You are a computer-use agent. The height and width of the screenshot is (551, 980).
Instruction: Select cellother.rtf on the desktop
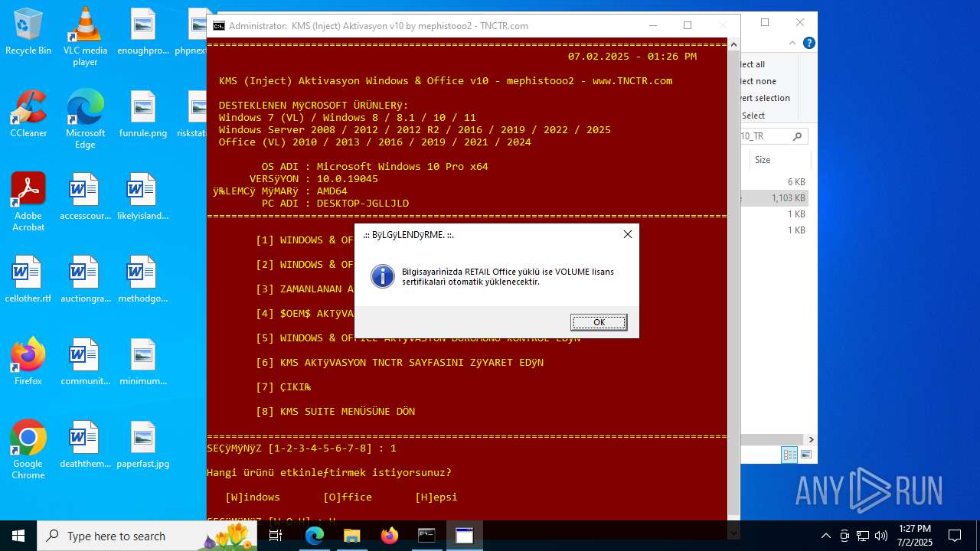[x=28, y=279]
